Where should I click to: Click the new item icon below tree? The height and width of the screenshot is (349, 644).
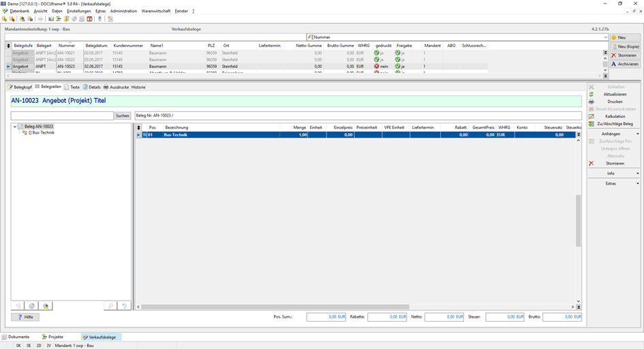pos(18,306)
